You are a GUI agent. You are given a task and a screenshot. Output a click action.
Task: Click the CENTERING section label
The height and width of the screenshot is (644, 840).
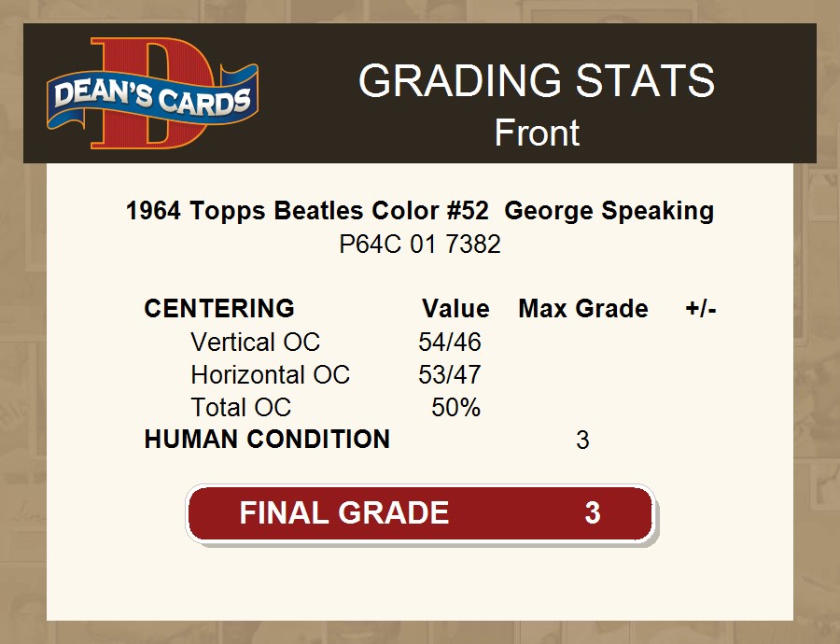pyautogui.click(x=219, y=309)
